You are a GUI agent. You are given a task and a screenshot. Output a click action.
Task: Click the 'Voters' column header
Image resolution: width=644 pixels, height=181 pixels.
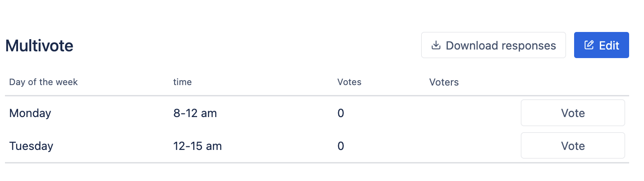click(444, 82)
